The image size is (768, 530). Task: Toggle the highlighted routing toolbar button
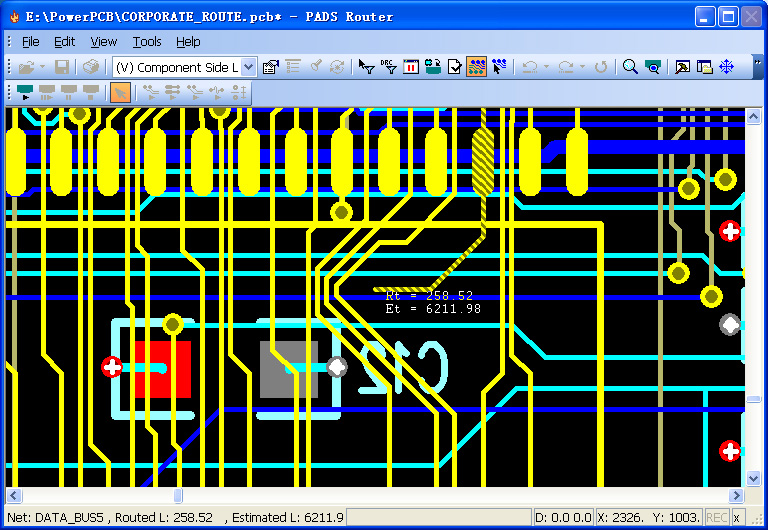pos(477,67)
